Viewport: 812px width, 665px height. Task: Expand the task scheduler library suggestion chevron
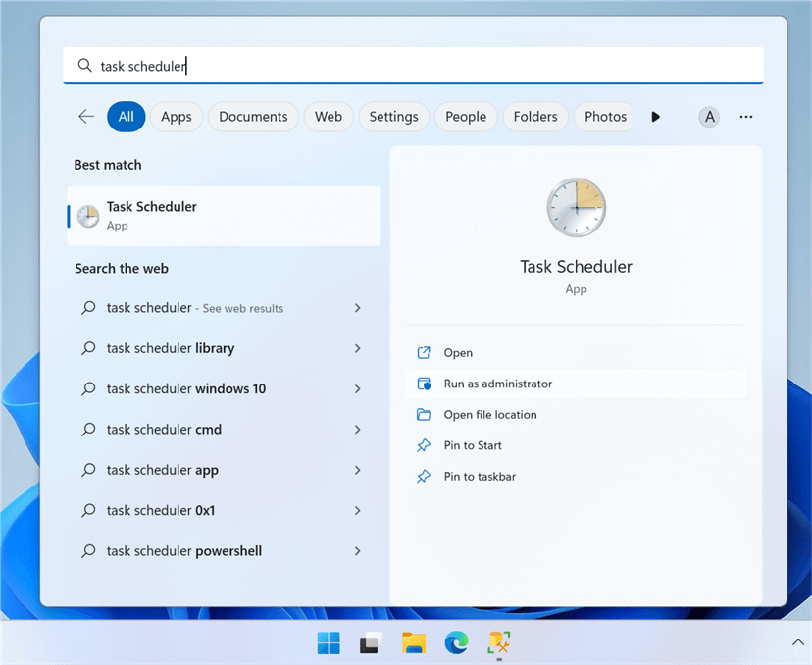pos(357,348)
